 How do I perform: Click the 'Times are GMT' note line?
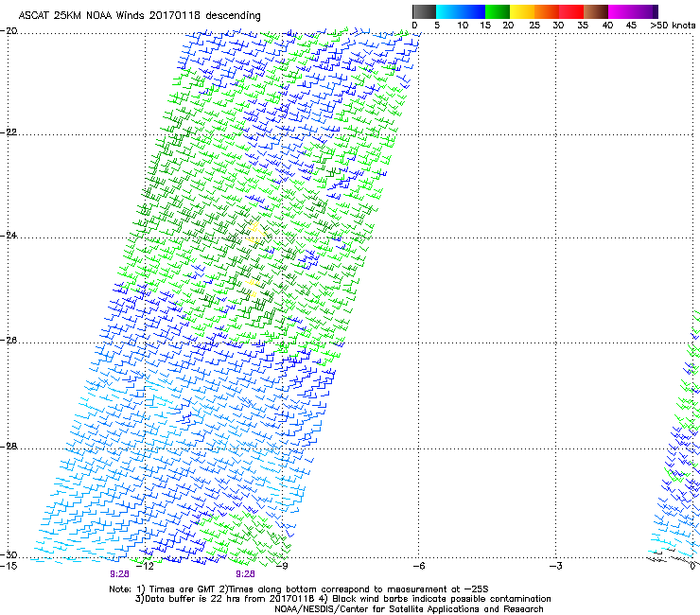click(299, 589)
